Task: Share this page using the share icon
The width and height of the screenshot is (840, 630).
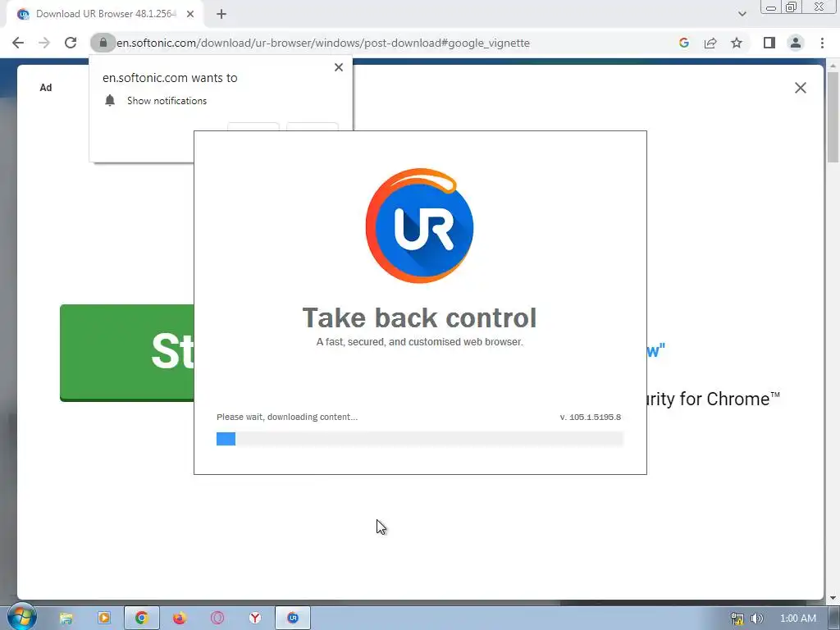Action: point(710,43)
